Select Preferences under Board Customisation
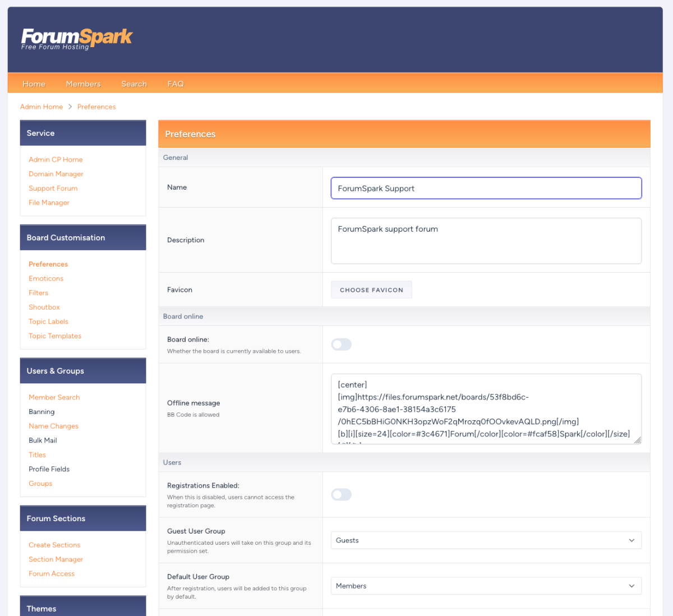 48,264
